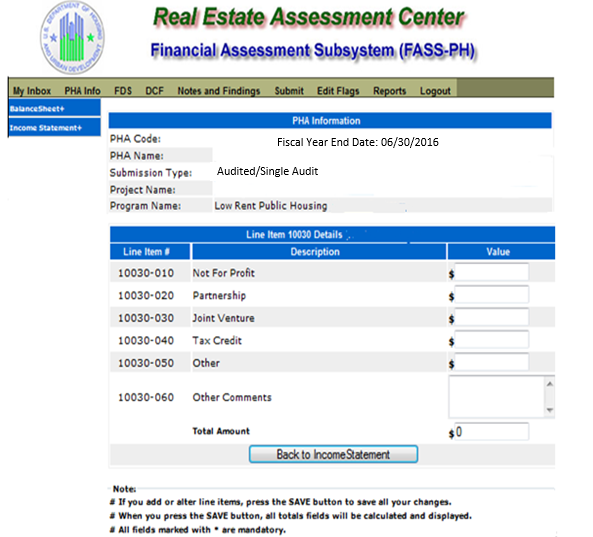Click the note about pressing SAVE to save changes
593x537 pixels.
tap(281, 502)
